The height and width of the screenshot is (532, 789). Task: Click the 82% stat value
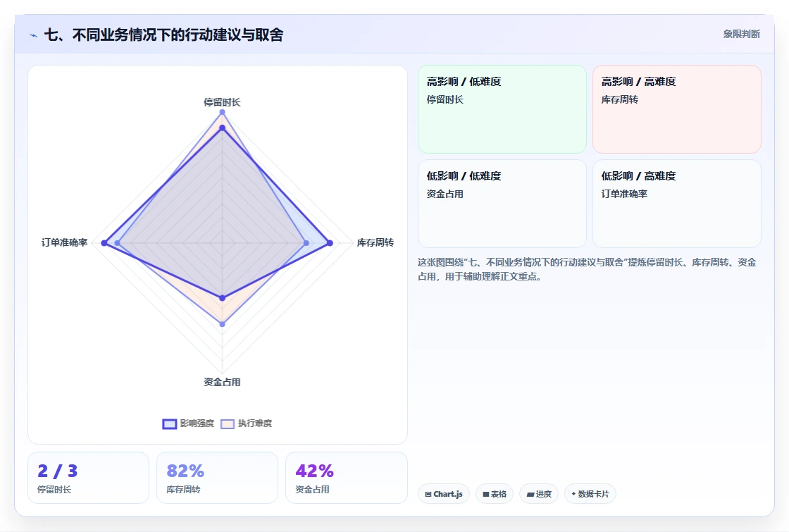(x=185, y=471)
